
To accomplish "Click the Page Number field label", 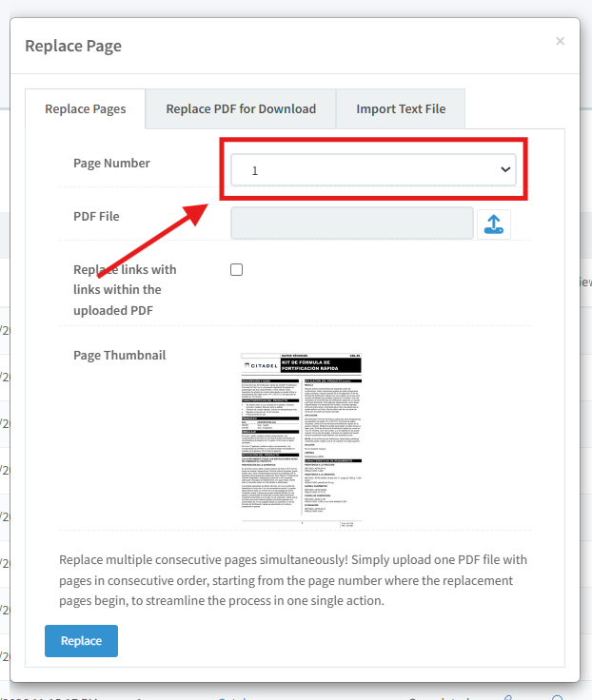I will (111, 164).
